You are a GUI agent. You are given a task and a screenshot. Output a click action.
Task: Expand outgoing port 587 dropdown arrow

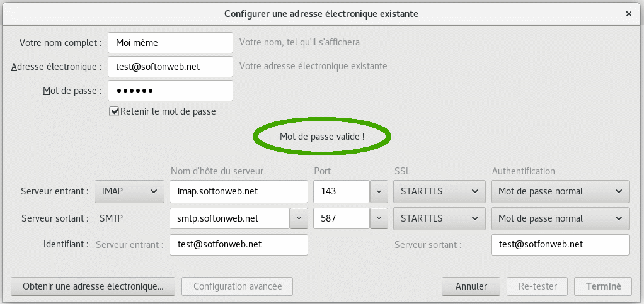[378, 218]
